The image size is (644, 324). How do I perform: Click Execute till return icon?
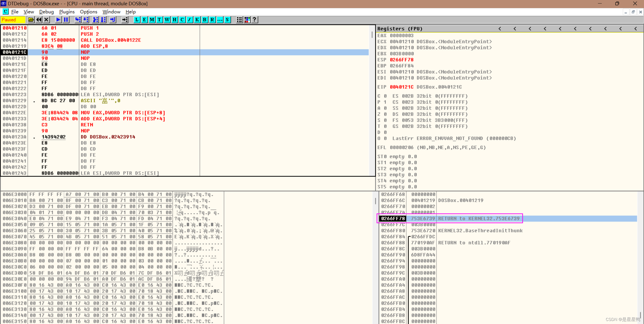(113, 20)
